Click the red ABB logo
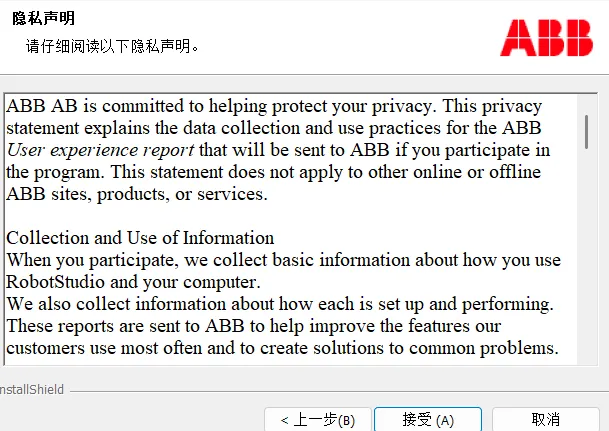Viewport: 609px width, 431px height. pyautogui.click(x=546, y=38)
